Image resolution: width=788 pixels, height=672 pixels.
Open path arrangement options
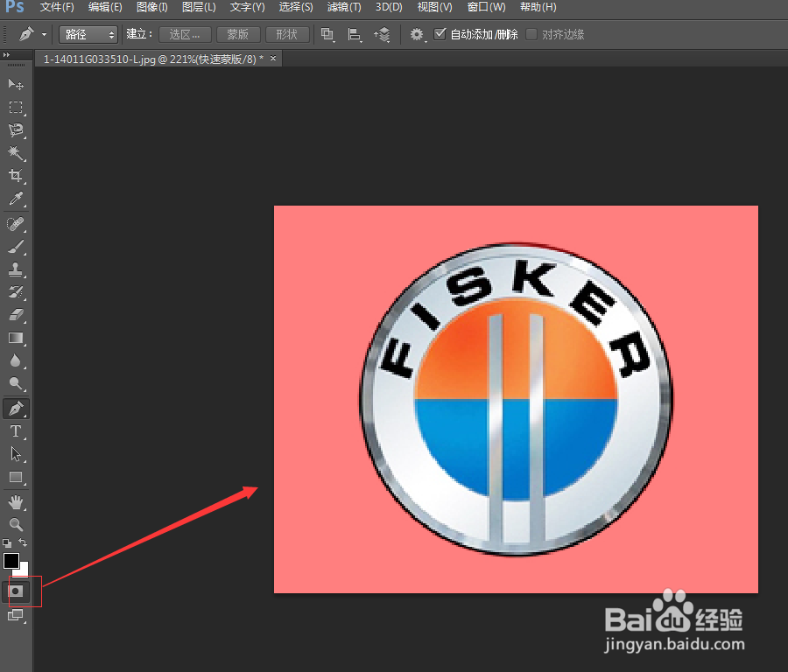(382, 35)
